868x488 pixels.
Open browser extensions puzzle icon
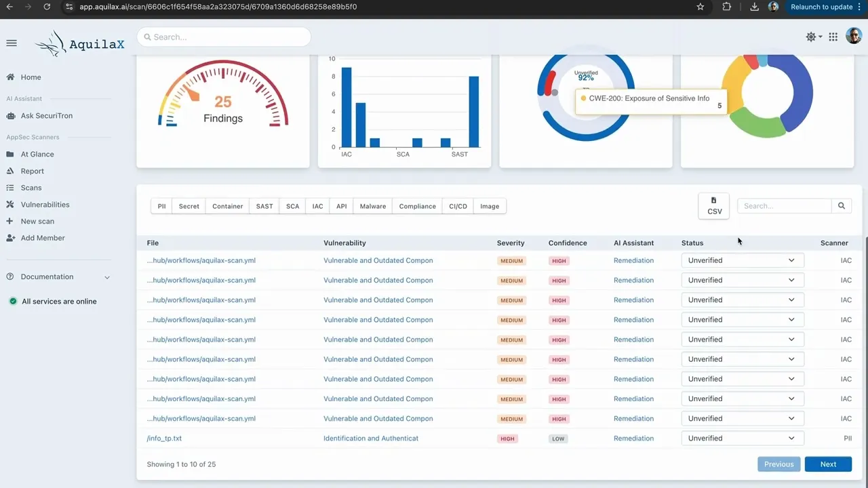point(727,7)
